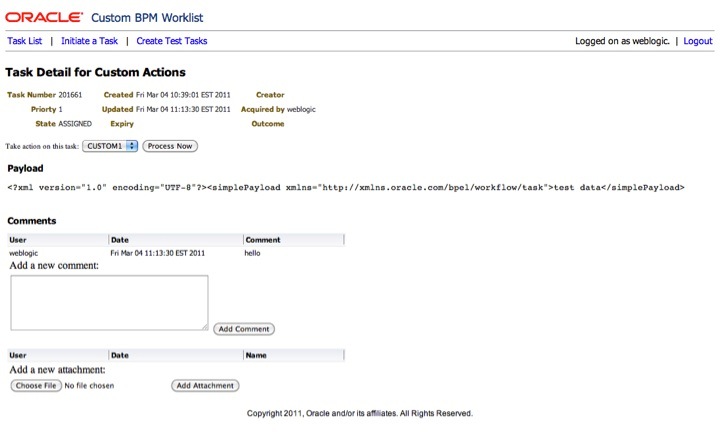The image size is (720, 432).
Task: Click the Oracle logo
Action: 43,17
